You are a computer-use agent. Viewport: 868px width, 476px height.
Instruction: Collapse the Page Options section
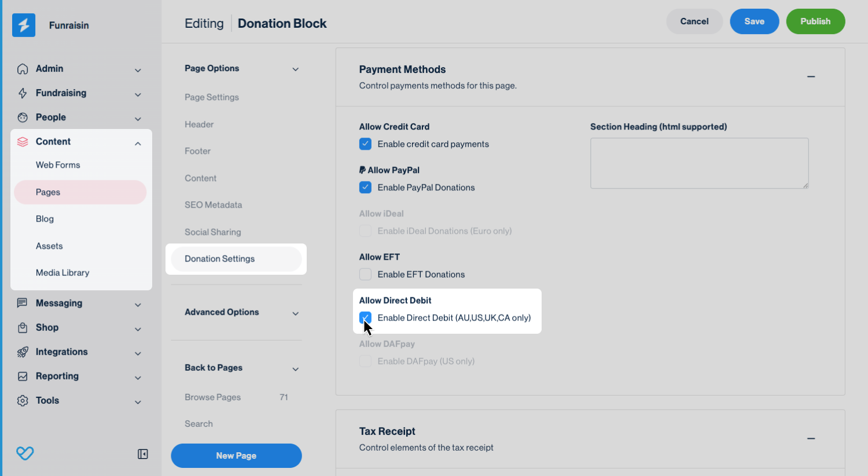(x=295, y=69)
